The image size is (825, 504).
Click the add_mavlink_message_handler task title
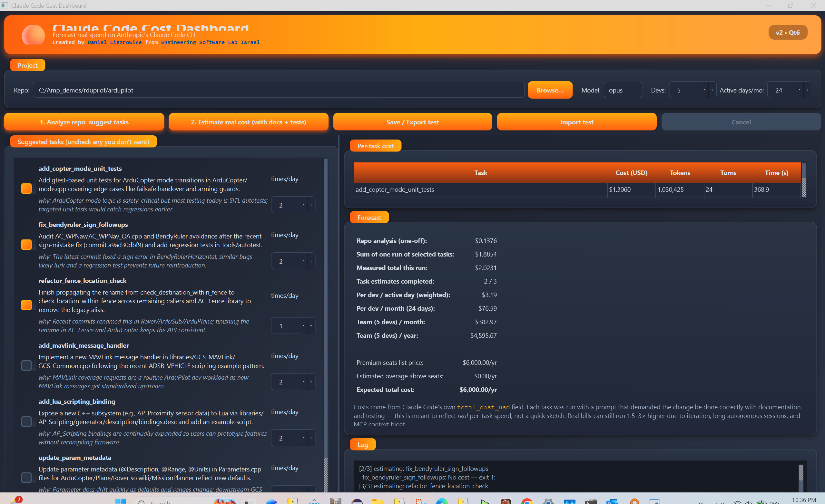coord(83,345)
